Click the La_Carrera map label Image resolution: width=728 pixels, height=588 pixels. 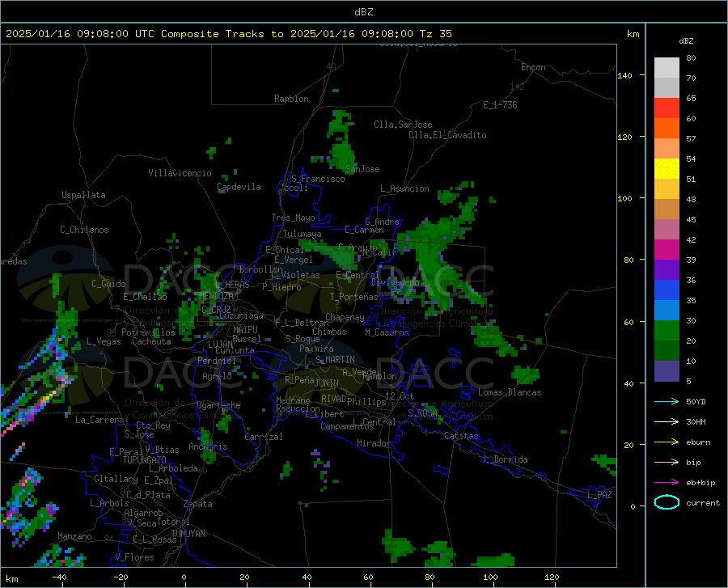click(x=99, y=420)
